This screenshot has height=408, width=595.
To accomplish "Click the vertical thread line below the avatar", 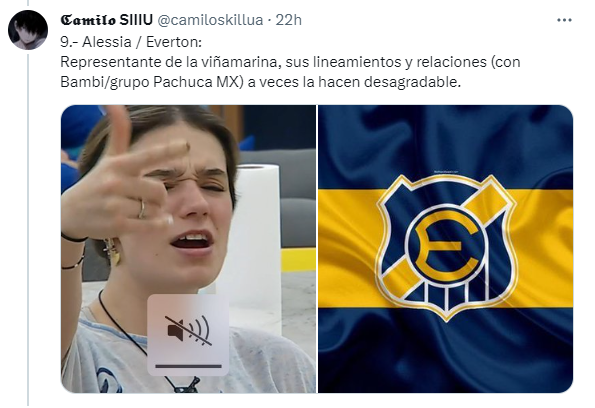I will (x=28, y=230).
